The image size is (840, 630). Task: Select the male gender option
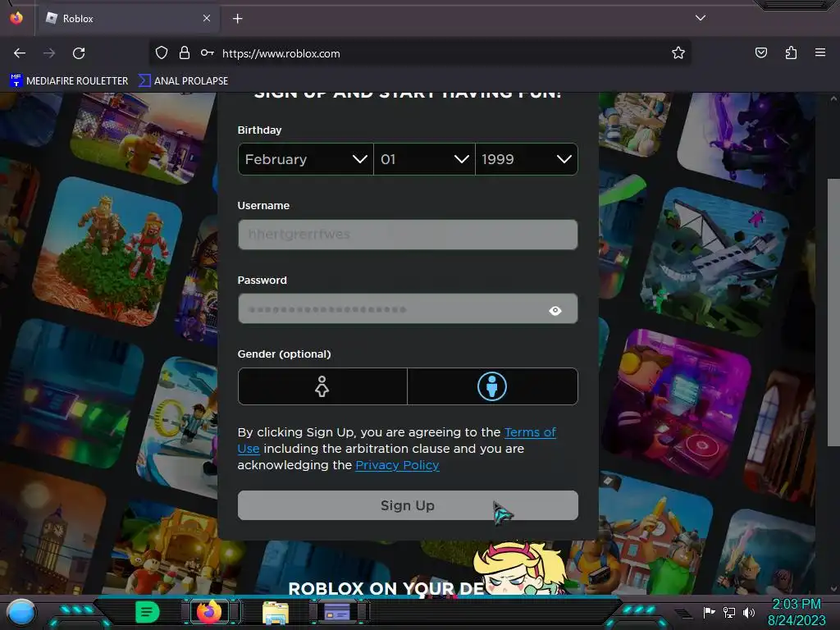492,386
